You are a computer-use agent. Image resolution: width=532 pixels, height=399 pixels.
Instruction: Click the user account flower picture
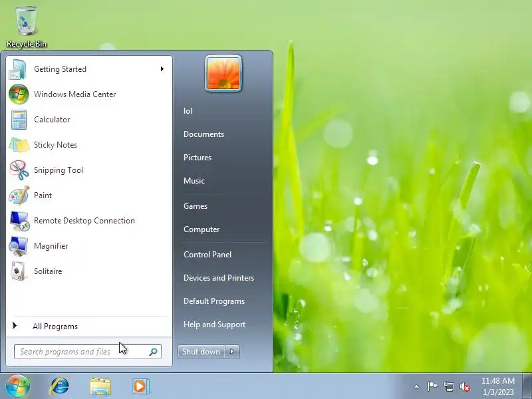tap(223, 73)
